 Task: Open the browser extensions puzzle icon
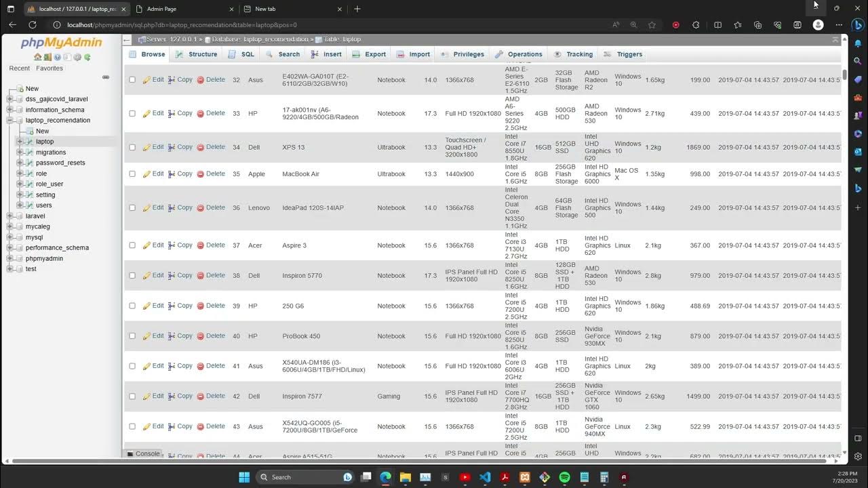[x=696, y=24]
